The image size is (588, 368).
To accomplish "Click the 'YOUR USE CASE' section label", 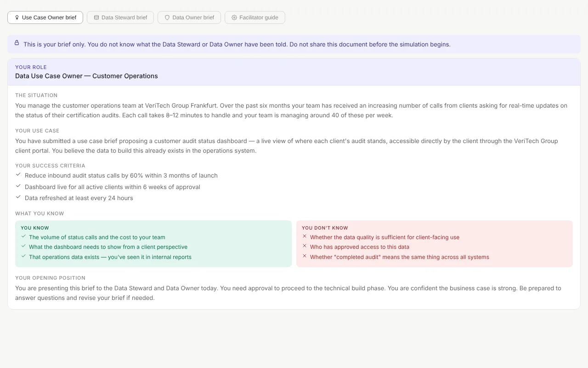I will pyautogui.click(x=37, y=131).
